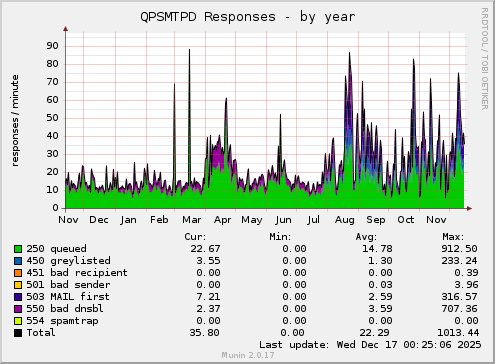
Task: Click the bad dnsbl max value 707.36
Action: [460, 309]
